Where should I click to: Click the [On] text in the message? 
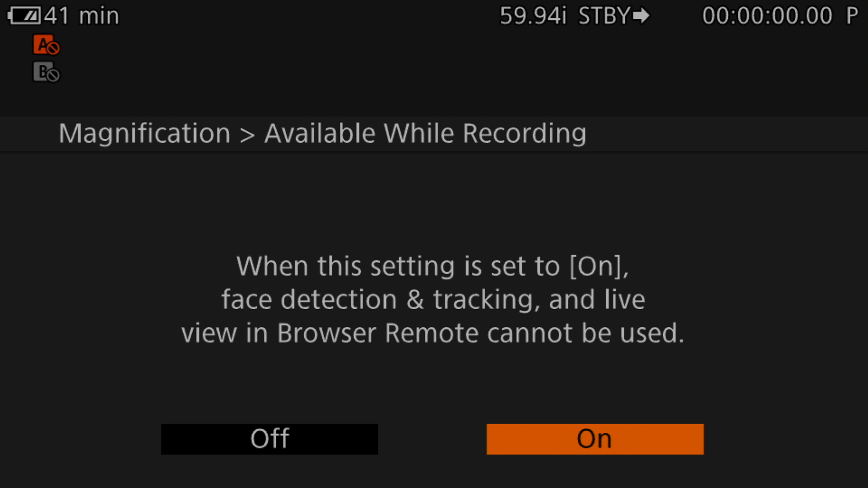click(x=598, y=266)
